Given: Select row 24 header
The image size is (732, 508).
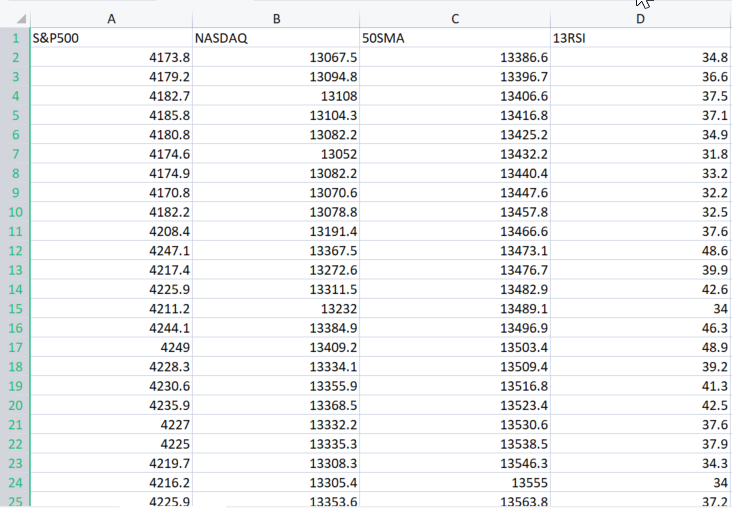Looking at the screenshot, I should pos(15,483).
